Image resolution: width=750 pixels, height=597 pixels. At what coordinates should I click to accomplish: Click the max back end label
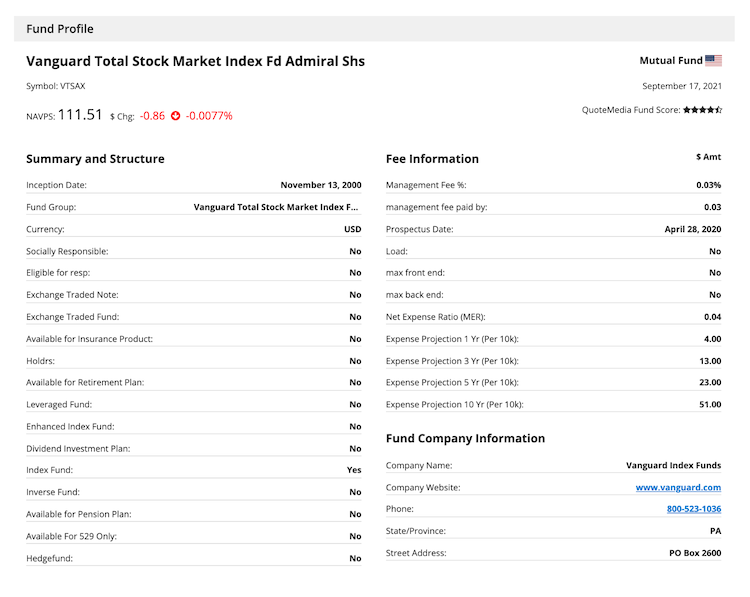point(414,295)
